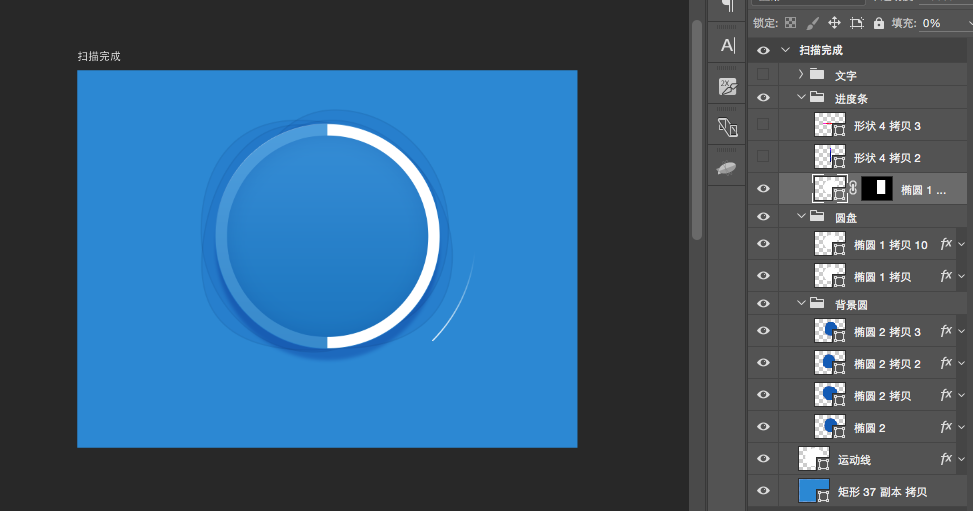
Task: Select thumbnail of 形状 4 拷贝 3
Action: pyautogui.click(x=830, y=125)
